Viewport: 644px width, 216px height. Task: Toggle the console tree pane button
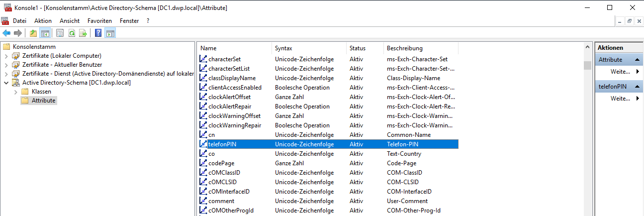[x=45, y=33]
